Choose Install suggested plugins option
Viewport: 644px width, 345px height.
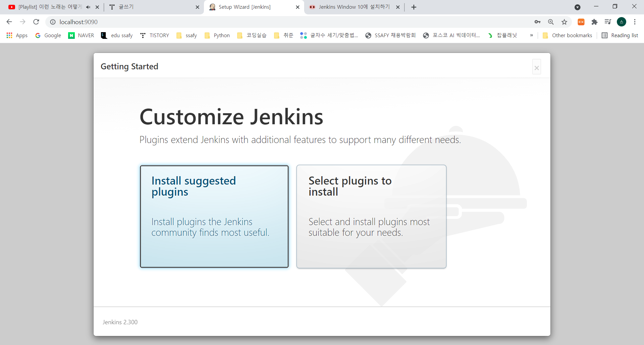tap(214, 216)
